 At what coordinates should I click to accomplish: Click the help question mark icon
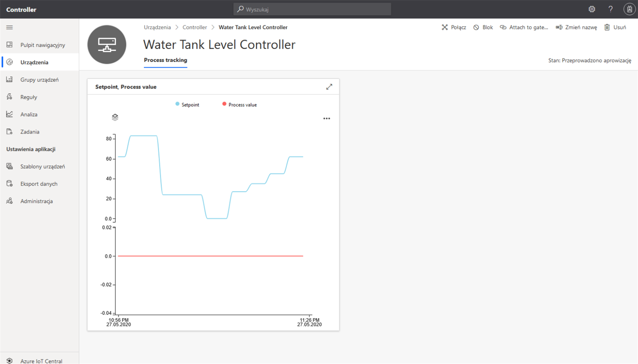(610, 9)
